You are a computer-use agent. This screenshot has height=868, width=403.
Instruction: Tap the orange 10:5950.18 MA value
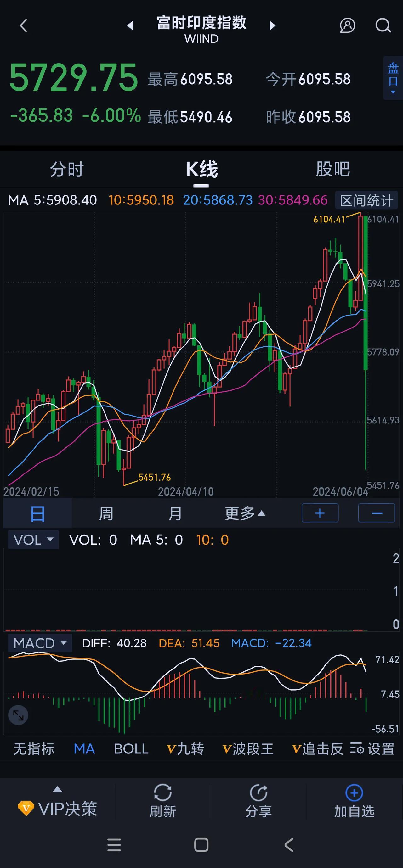pyautogui.click(x=141, y=200)
